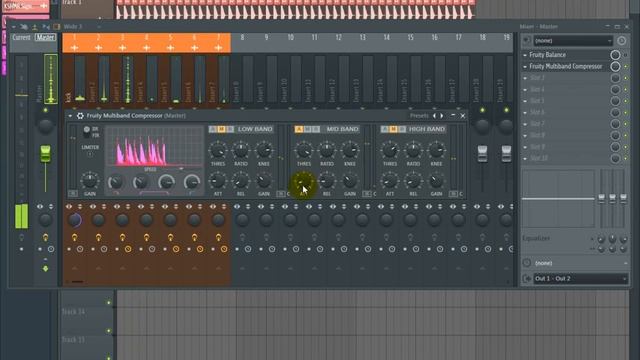Turn the compressor master GAIN knob
The width and height of the screenshot is (640, 360).
pyautogui.click(x=90, y=180)
